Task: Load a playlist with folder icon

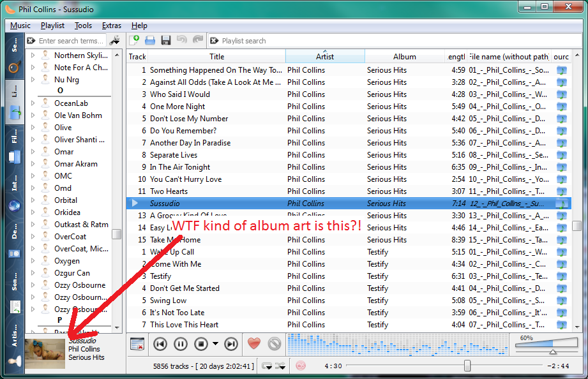Action: (x=150, y=40)
